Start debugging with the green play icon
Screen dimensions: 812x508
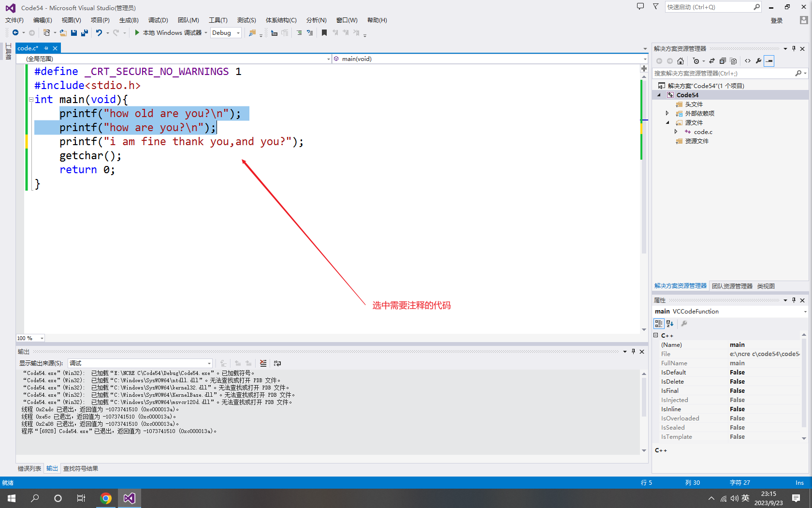(x=137, y=32)
